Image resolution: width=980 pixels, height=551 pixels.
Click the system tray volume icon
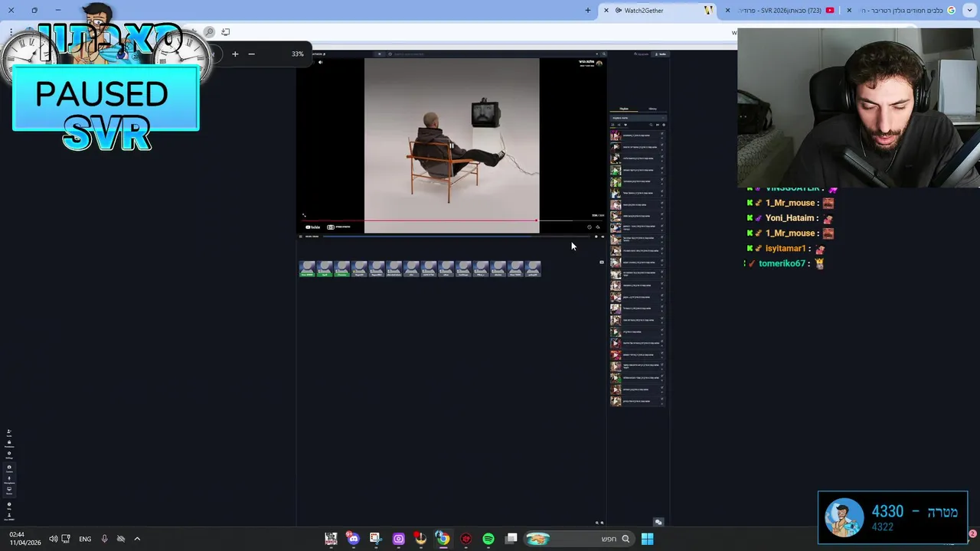[54, 539]
